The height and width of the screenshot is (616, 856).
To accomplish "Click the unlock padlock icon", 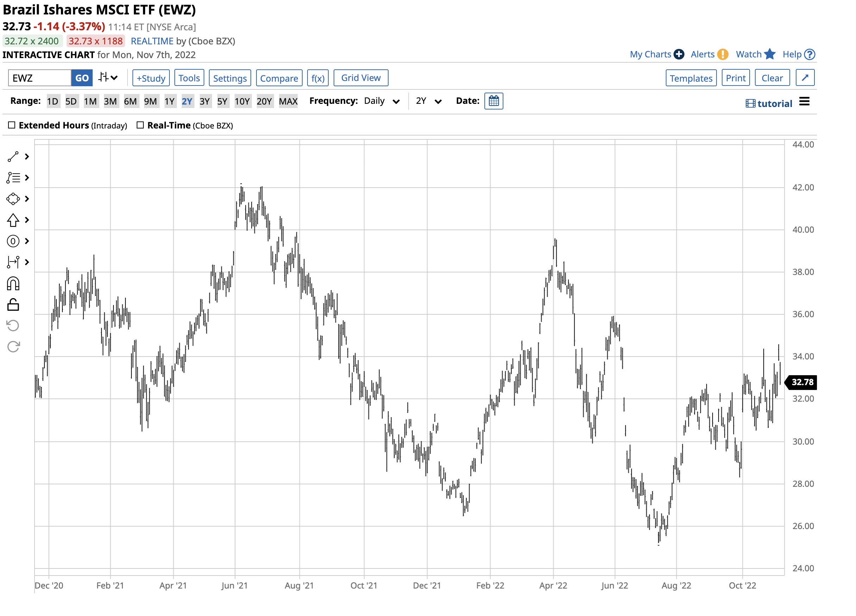I will click(13, 304).
